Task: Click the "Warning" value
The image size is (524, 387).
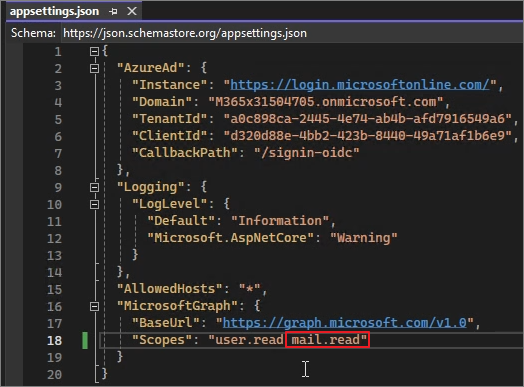Action: pos(364,238)
